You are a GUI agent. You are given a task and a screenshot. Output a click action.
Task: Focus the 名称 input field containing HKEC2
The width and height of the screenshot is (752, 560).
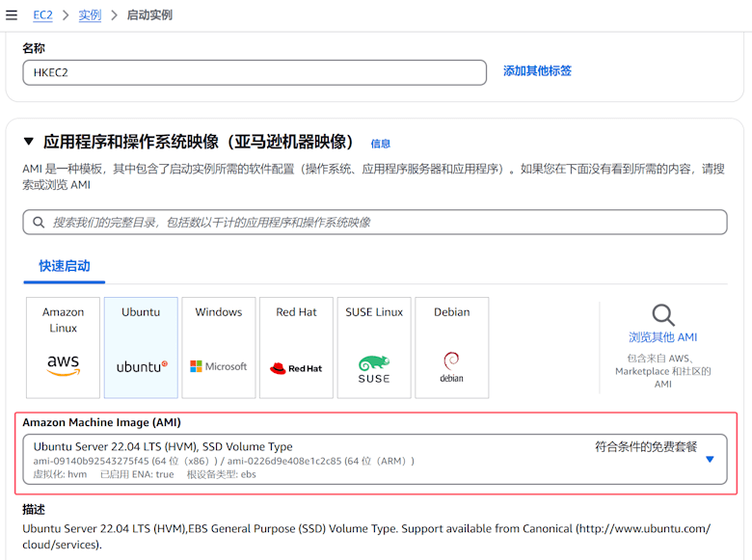255,73
